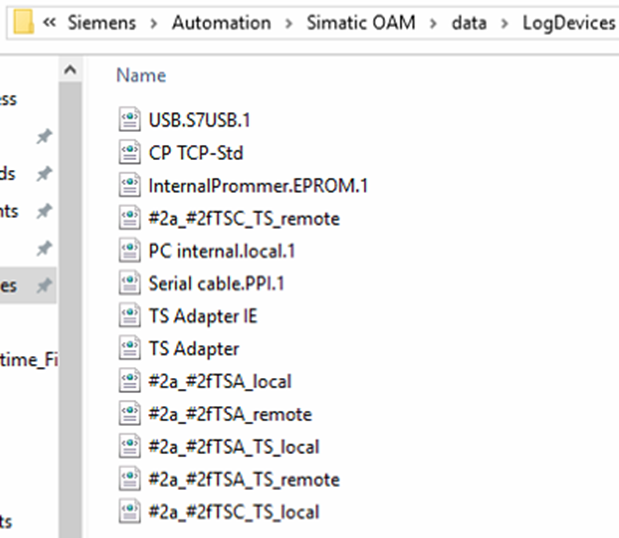Click the #2a_#2fTSA_local file icon
Screen dimensions: 619x538
(129, 381)
